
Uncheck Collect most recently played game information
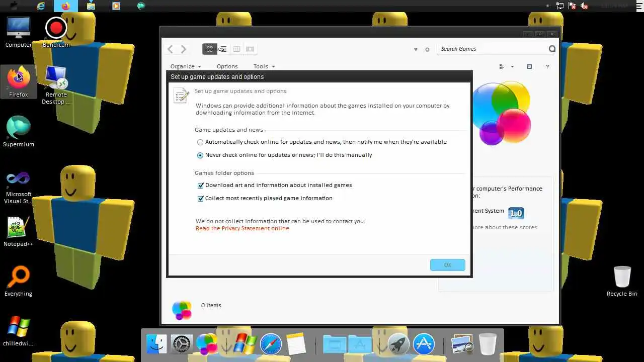[x=201, y=199]
